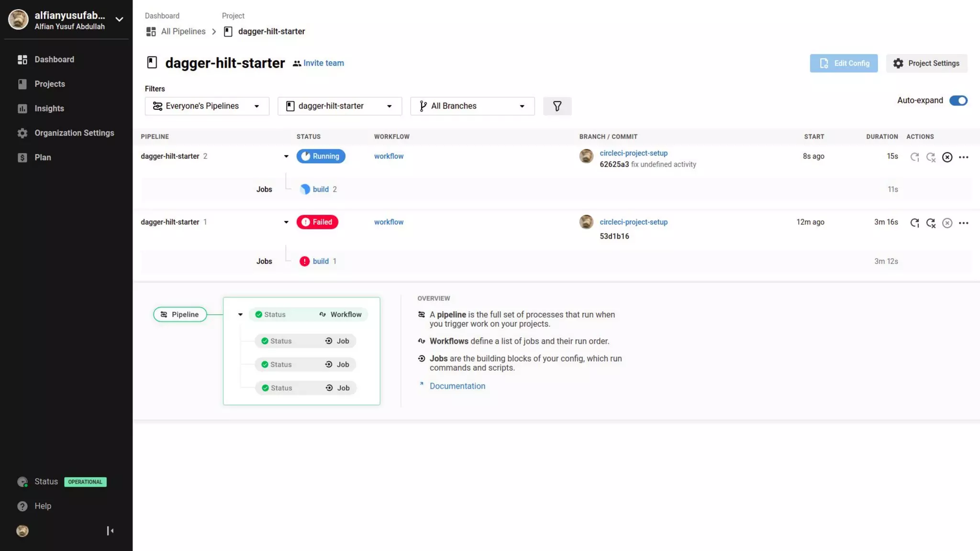Image resolution: width=980 pixels, height=551 pixels.
Task: Collapse the sidebar navigation
Action: 110,531
